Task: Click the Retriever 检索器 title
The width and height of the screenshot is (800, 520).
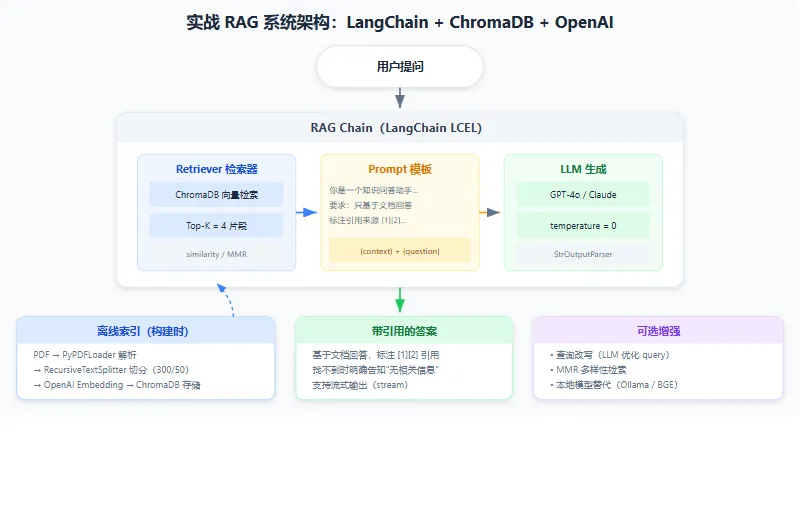Action: pos(216,169)
